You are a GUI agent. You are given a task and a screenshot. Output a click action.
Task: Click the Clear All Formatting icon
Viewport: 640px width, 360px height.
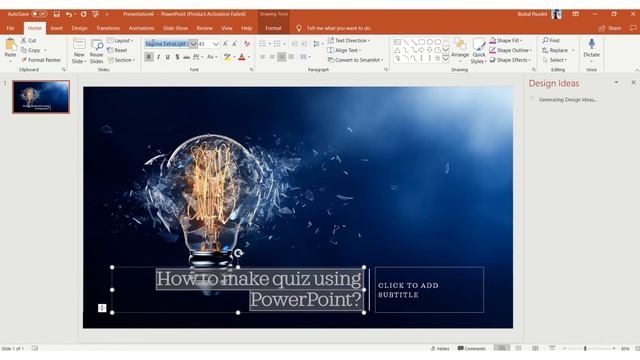click(247, 43)
